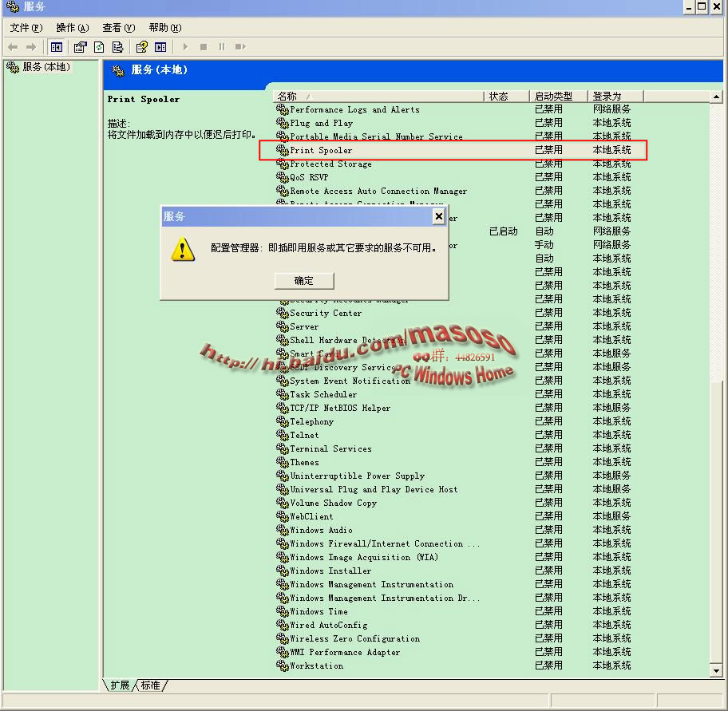Click the Export List toolbar icon
The image size is (728, 711).
click(118, 47)
